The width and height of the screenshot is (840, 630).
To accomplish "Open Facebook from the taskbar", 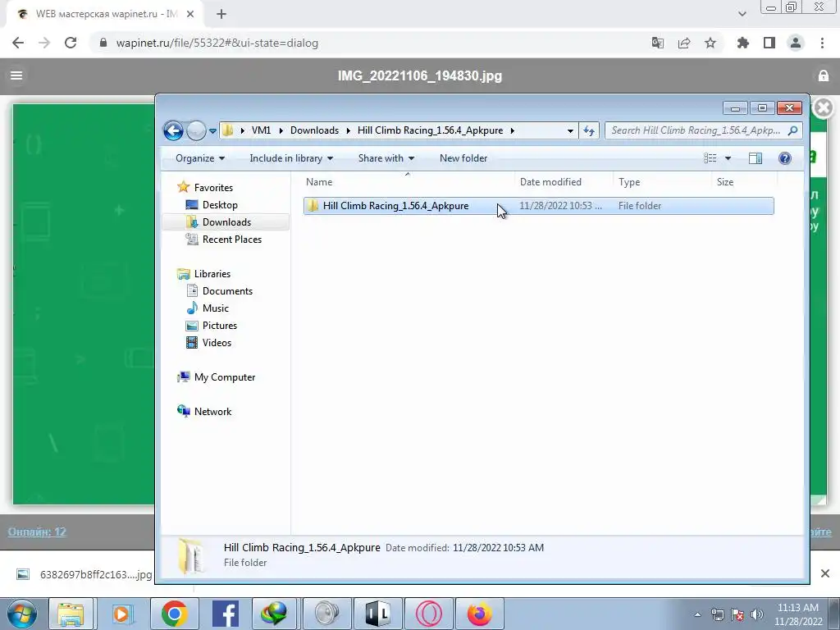I will 225,614.
